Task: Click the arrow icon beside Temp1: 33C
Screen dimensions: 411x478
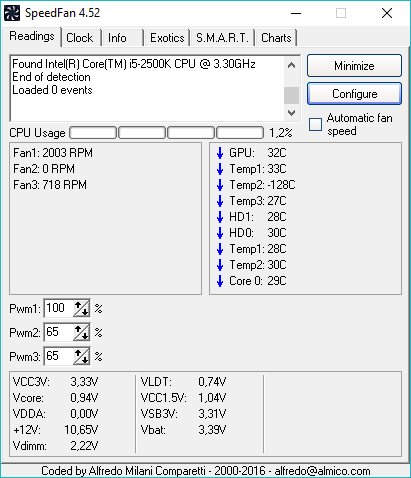Action: (x=220, y=169)
